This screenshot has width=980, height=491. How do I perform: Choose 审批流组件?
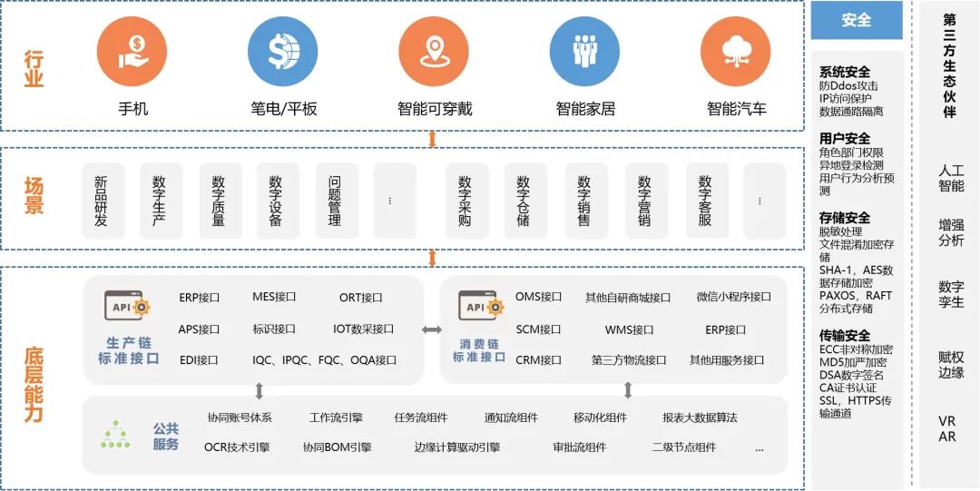579,447
